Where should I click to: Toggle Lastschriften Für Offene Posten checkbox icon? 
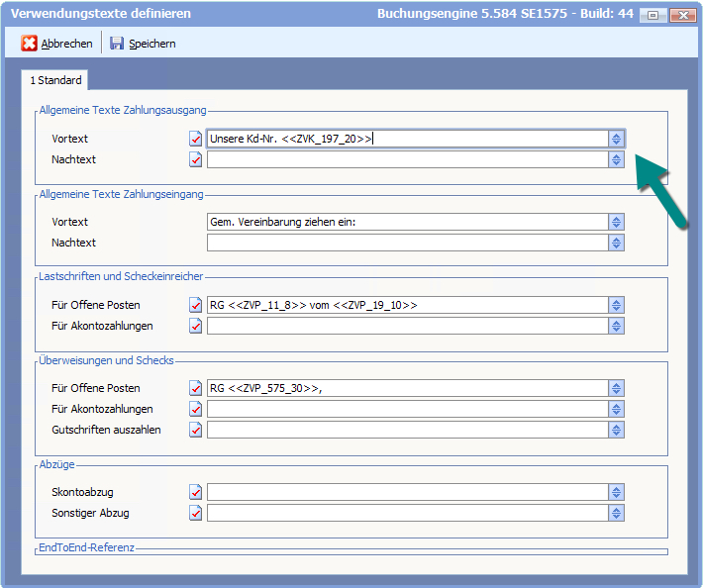click(195, 306)
